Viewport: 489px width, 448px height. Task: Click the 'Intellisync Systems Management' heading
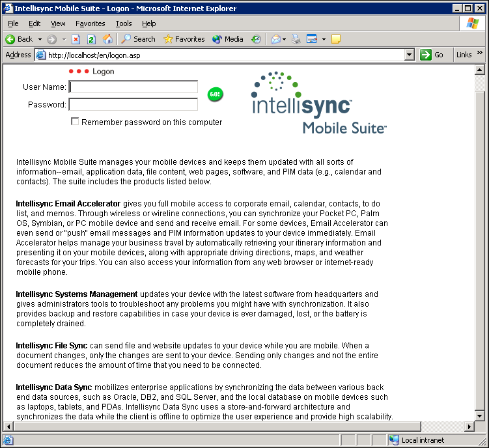77,294
